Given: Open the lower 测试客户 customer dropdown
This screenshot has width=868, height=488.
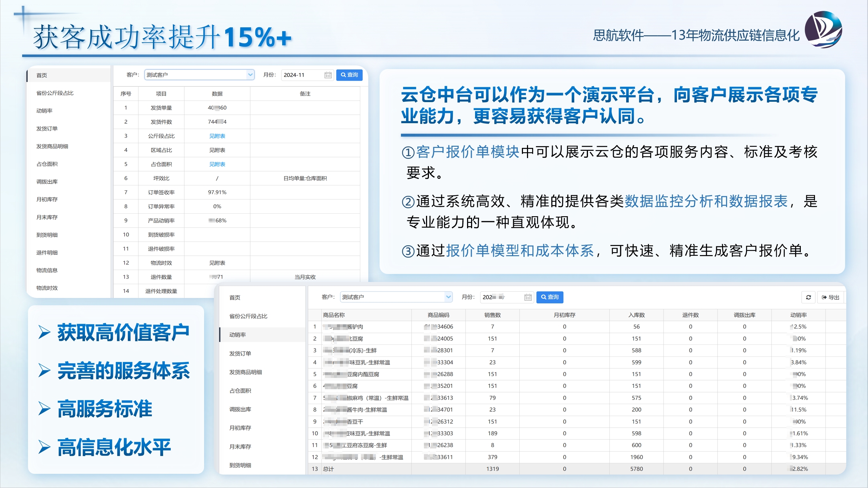Looking at the screenshot, I should 448,297.
